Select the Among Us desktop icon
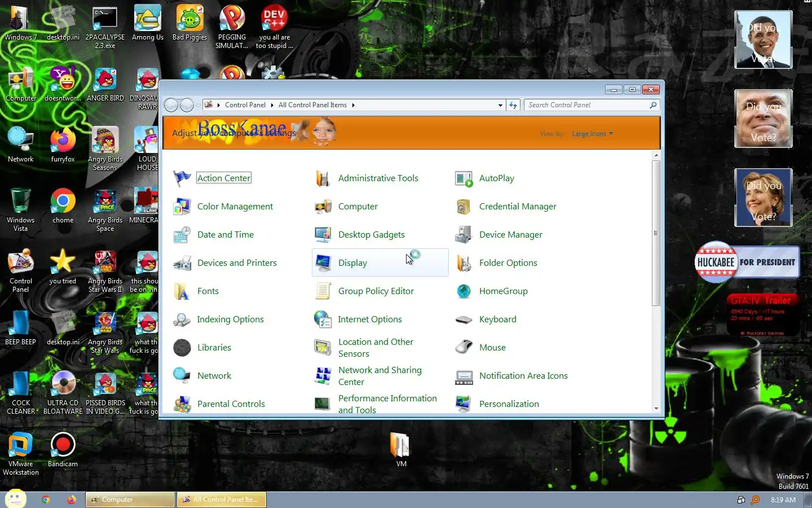812x508 pixels. [x=148, y=23]
